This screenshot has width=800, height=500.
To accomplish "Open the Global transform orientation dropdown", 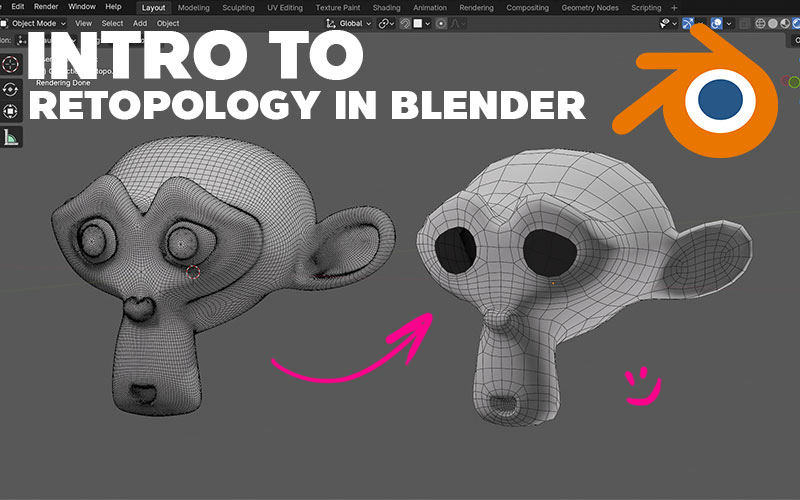I will (x=349, y=23).
